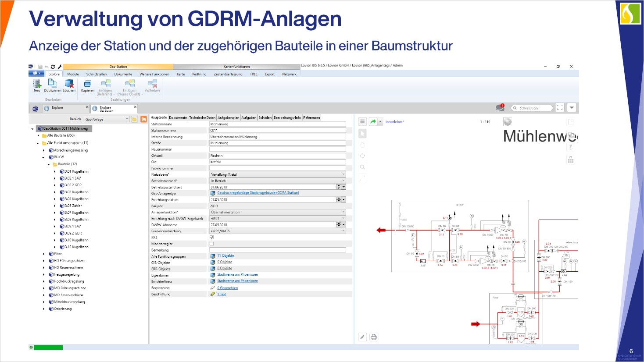The image size is (644, 362).
Task: Select the hand pan tool in map
Action: 362,145
